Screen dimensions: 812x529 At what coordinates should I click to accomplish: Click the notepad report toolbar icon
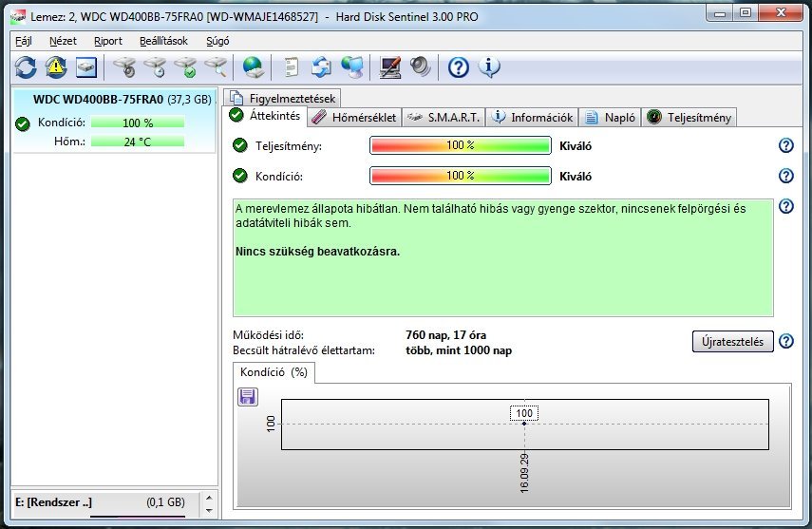click(x=292, y=67)
